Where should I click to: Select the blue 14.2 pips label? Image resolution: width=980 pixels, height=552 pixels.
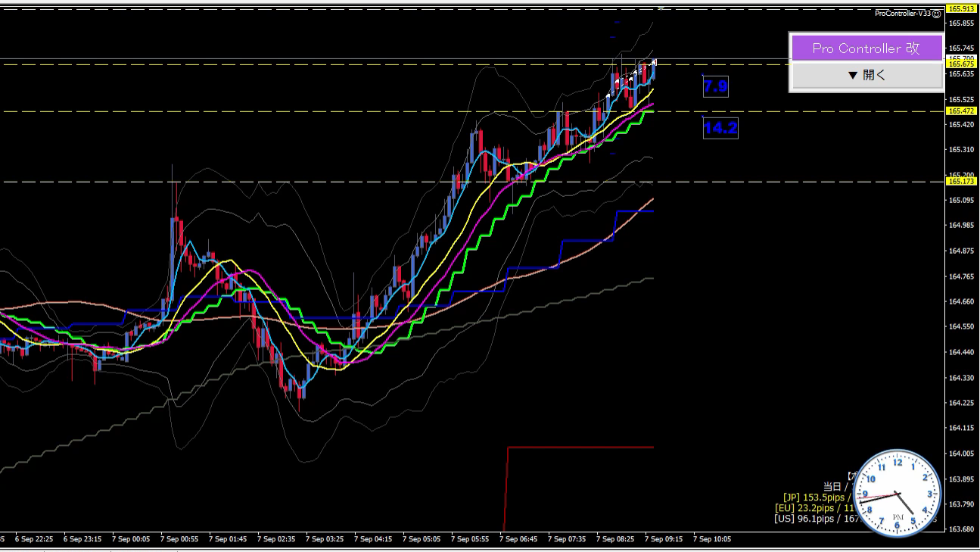[720, 128]
